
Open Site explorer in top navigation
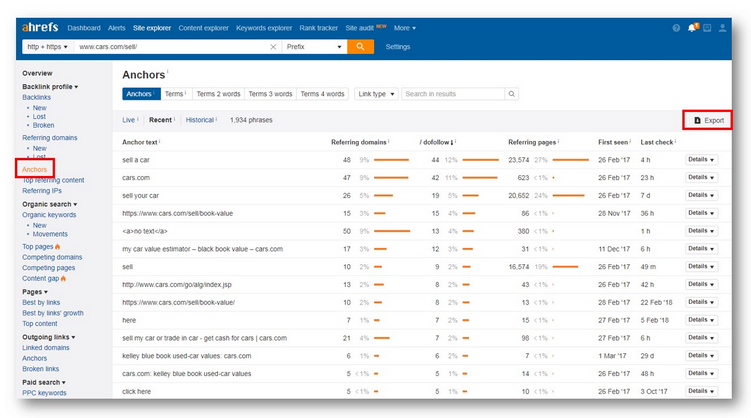pyautogui.click(x=152, y=28)
